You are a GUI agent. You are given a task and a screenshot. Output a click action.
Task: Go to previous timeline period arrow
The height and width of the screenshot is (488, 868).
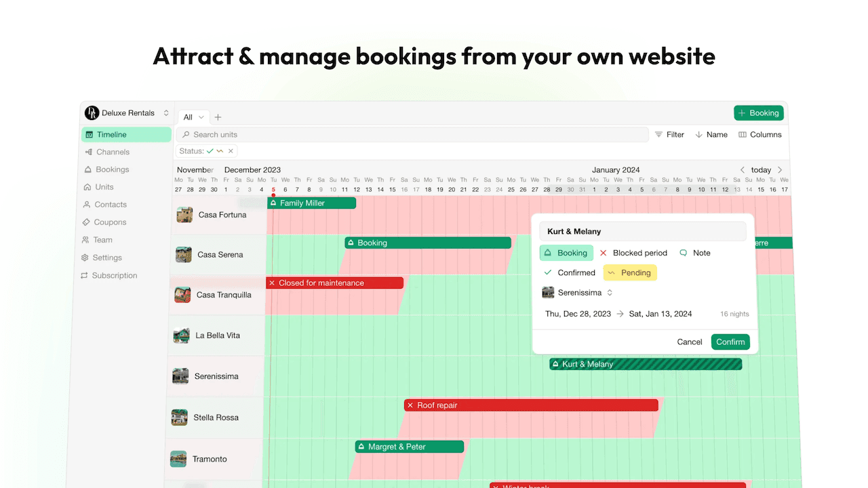pyautogui.click(x=742, y=170)
